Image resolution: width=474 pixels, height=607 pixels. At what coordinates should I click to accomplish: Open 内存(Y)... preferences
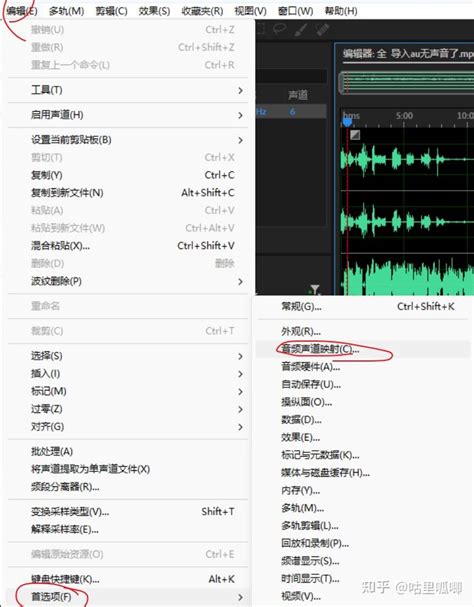point(362,490)
